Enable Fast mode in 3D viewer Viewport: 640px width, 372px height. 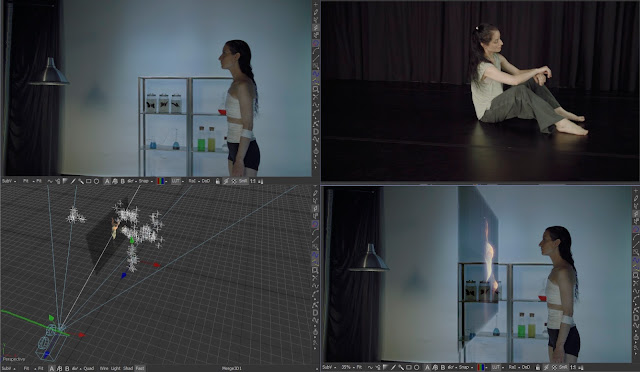tap(140, 368)
